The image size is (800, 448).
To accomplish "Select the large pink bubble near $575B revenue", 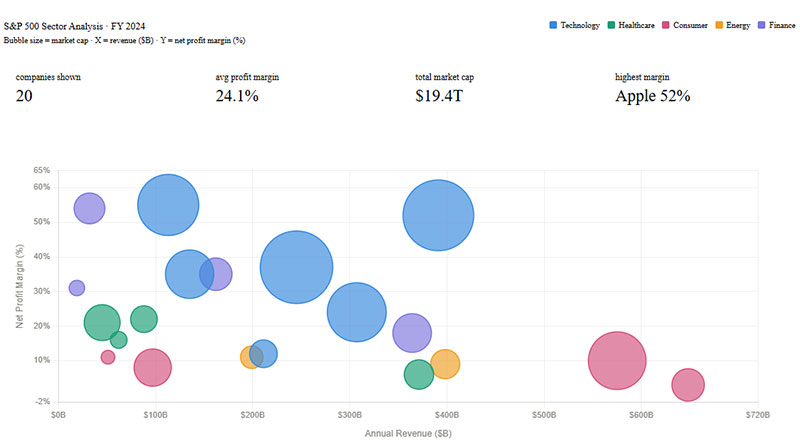I will (x=617, y=360).
